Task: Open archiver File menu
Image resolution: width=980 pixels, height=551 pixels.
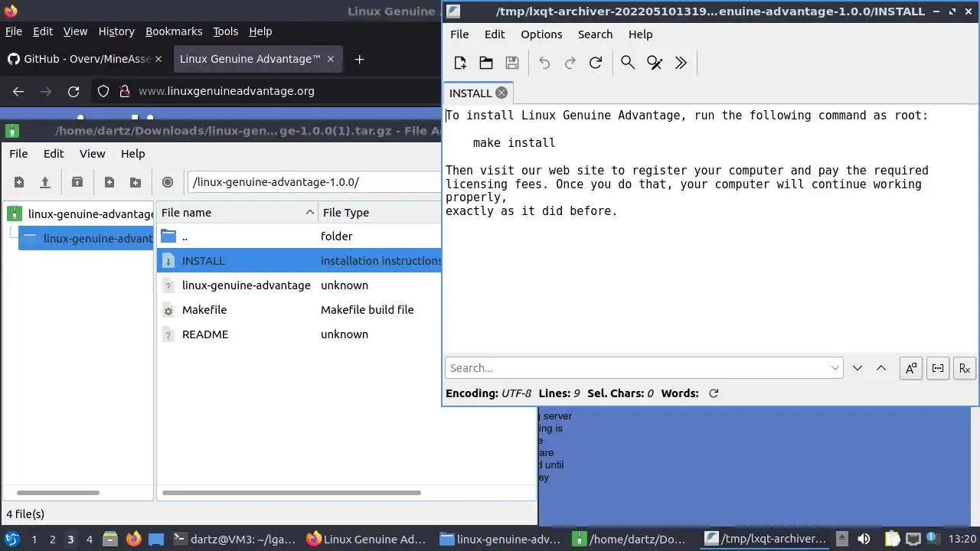Action: 18,154
